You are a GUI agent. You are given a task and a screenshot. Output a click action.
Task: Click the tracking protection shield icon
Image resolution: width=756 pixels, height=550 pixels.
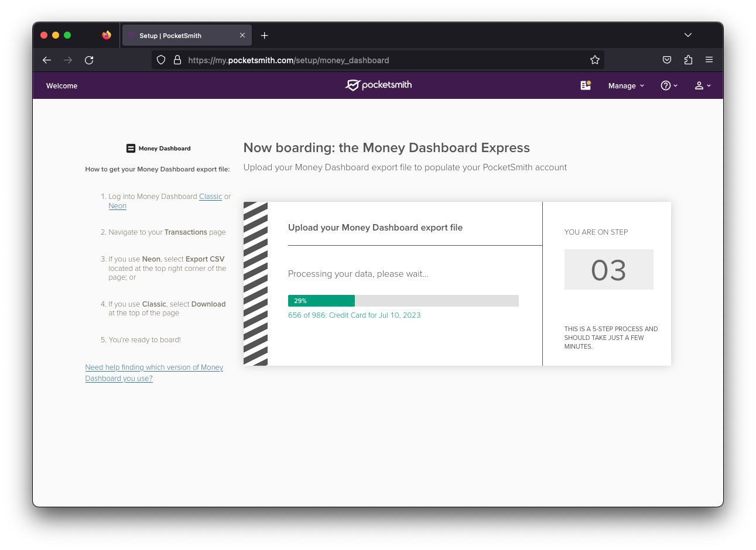(x=160, y=60)
